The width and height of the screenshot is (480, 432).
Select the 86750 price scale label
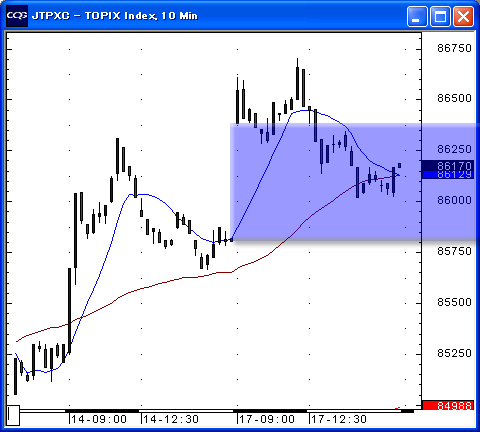click(x=454, y=48)
